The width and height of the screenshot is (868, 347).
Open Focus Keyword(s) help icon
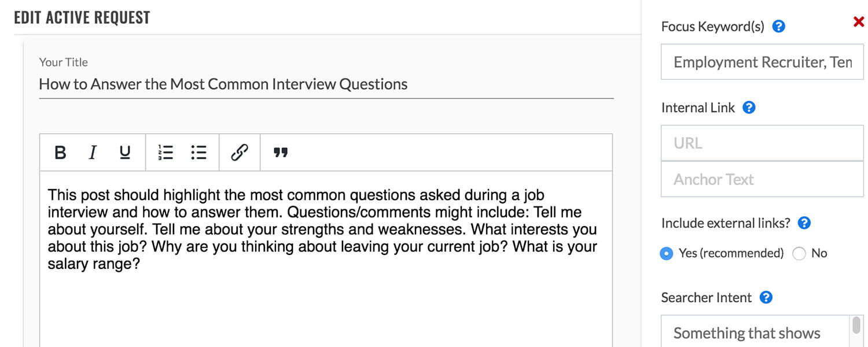tap(779, 26)
